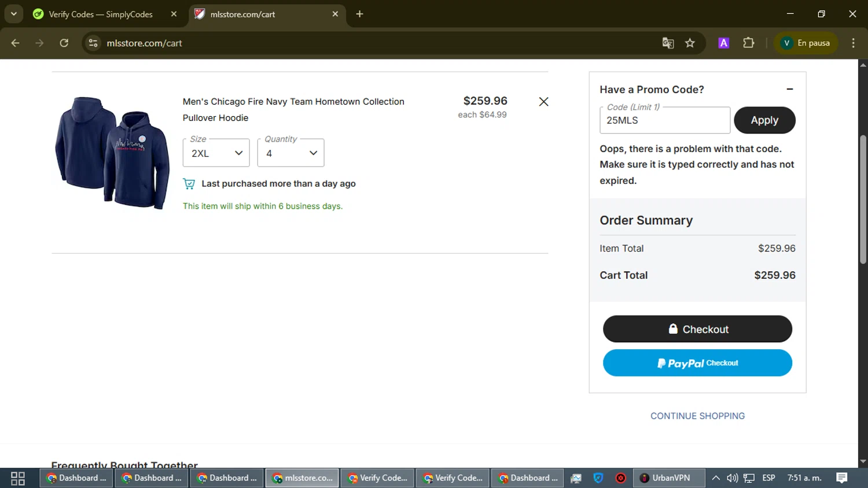Open the purple A extension icon
The width and height of the screenshot is (868, 488).
coord(723,43)
